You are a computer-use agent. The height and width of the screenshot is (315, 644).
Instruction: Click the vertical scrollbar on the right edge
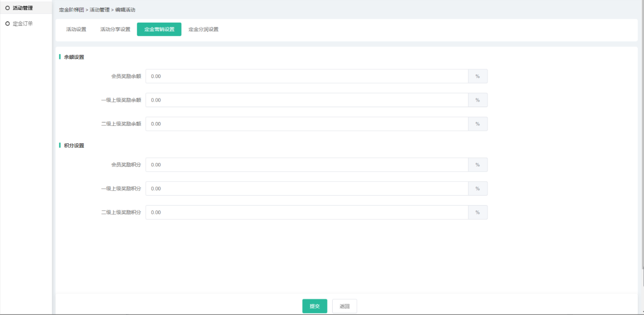click(642, 145)
